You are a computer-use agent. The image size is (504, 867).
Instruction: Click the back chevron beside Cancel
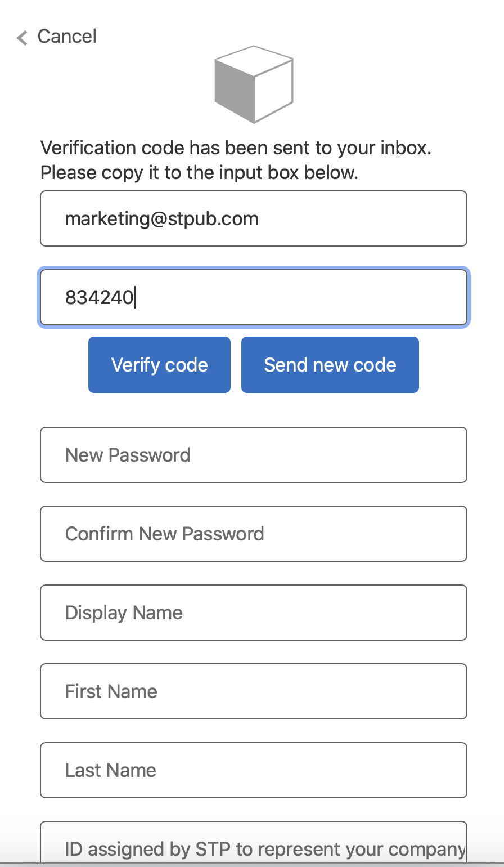click(x=22, y=38)
